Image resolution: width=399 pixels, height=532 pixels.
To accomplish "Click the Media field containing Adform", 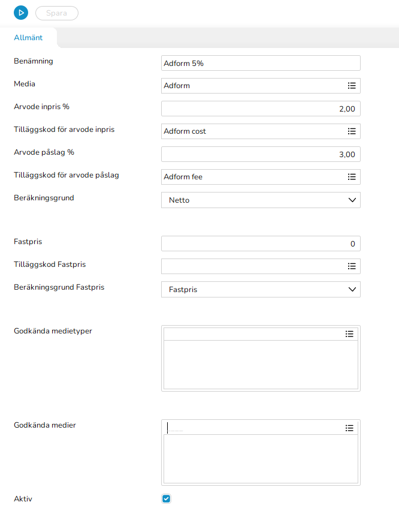I will 252,86.
